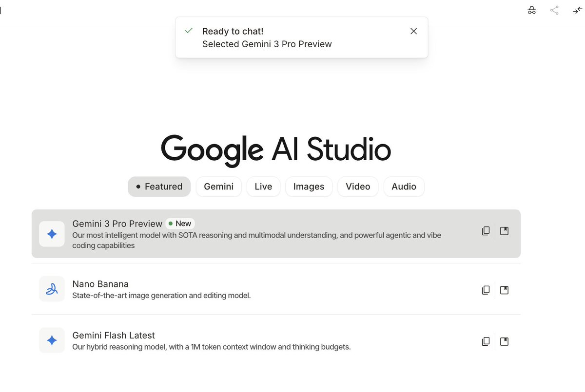
Task: Open details icon for Gemini Flash Latest
Action: [505, 341]
